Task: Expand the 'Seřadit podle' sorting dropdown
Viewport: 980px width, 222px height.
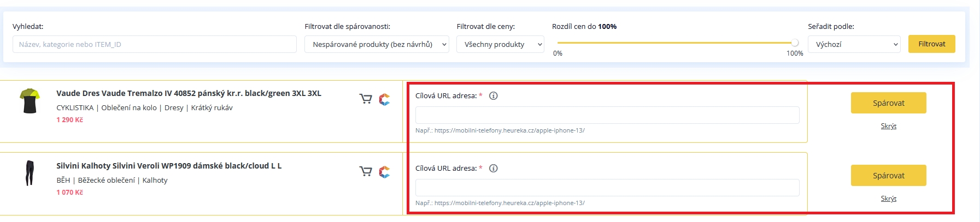Action: (x=854, y=44)
